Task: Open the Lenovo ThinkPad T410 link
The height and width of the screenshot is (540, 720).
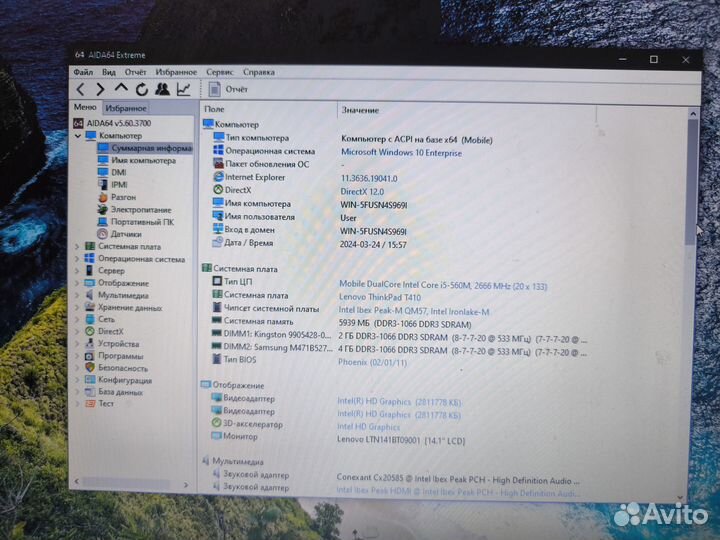Action: pyautogui.click(x=380, y=297)
